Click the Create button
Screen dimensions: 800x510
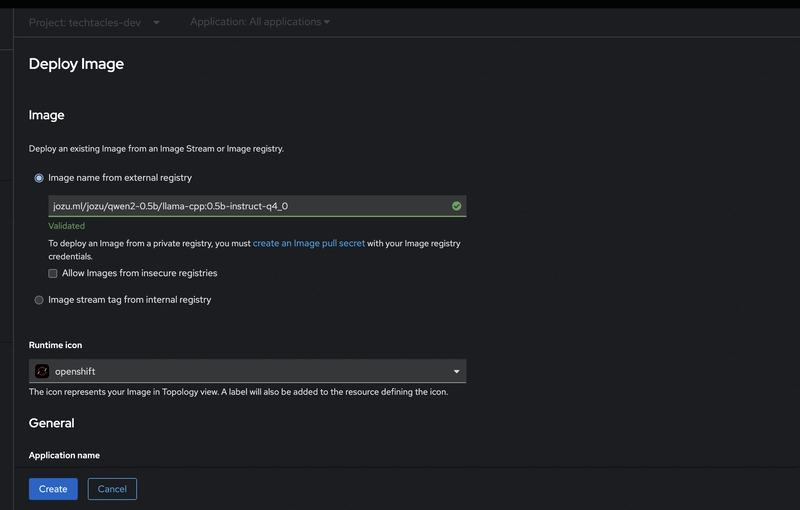point(53,489)
